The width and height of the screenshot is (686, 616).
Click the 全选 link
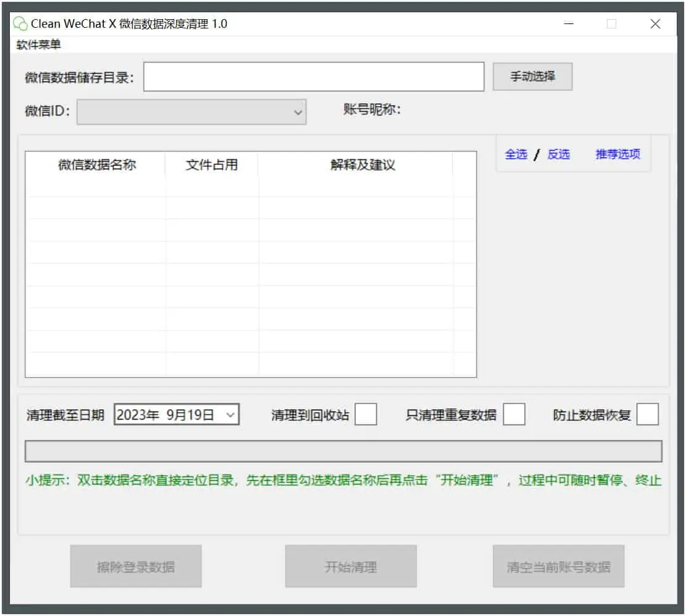[515, 154]
